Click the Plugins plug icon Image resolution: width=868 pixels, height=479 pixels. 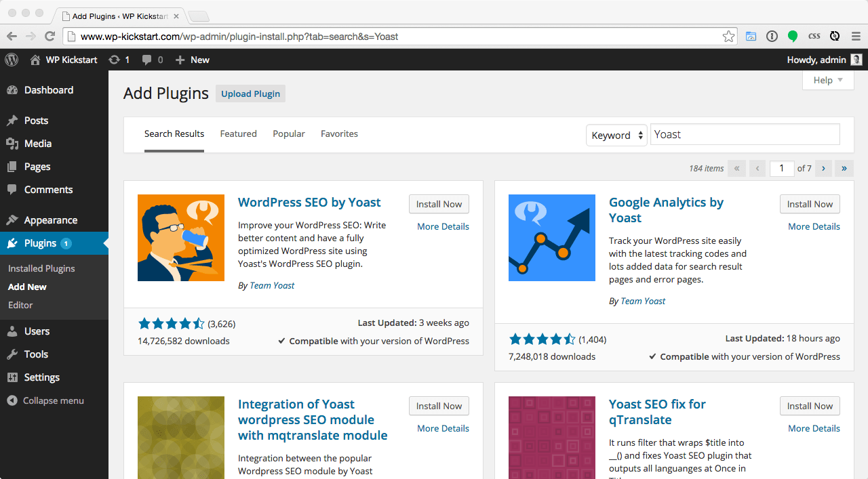click(x=12, y=243)
